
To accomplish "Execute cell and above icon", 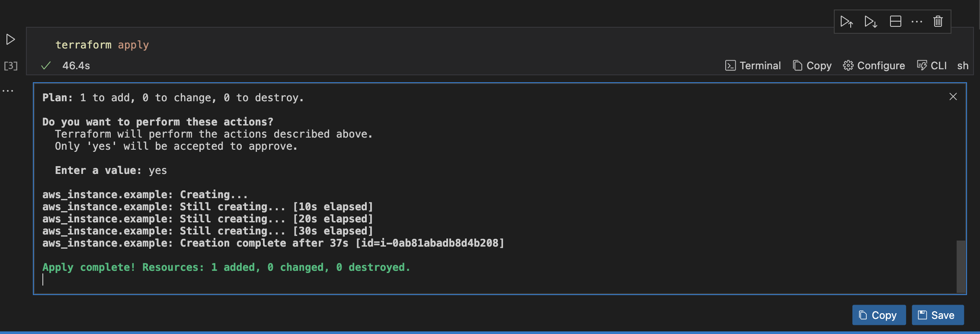I will [x=846, y=22].
